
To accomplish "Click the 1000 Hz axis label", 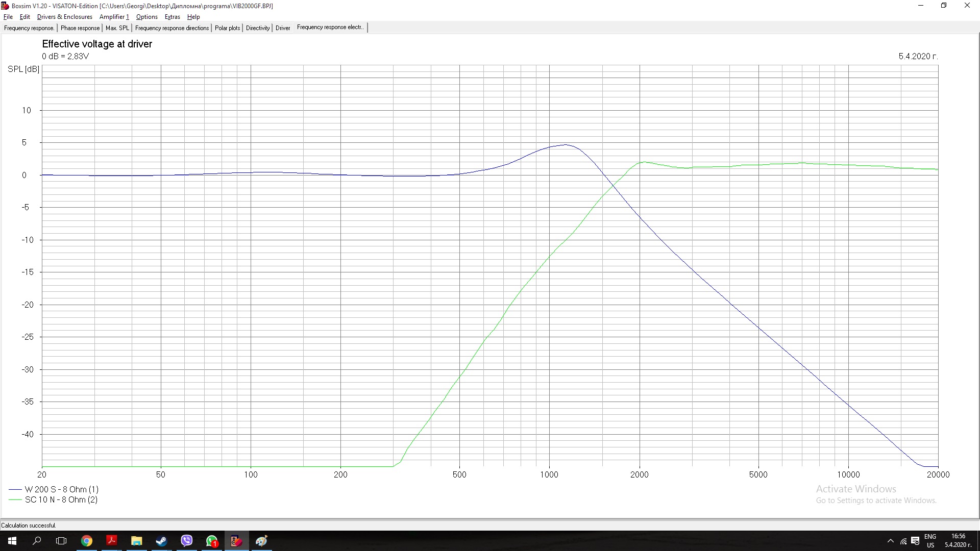I will 549,474.
